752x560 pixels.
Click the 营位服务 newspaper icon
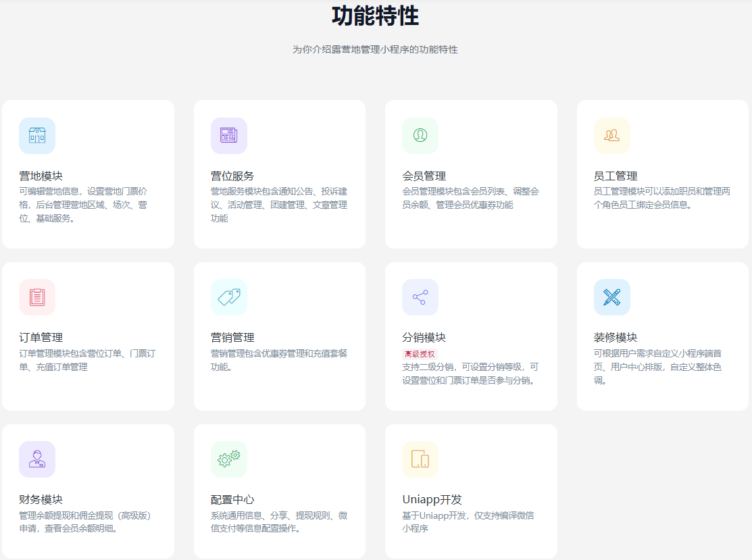point(228,136)
